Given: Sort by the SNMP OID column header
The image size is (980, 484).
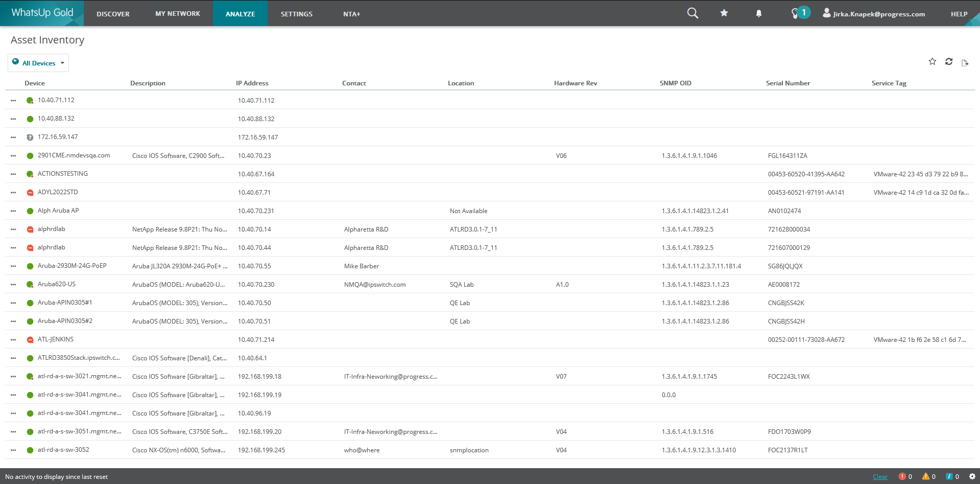Looking at the screenshot, I should [x=675, y=83].
